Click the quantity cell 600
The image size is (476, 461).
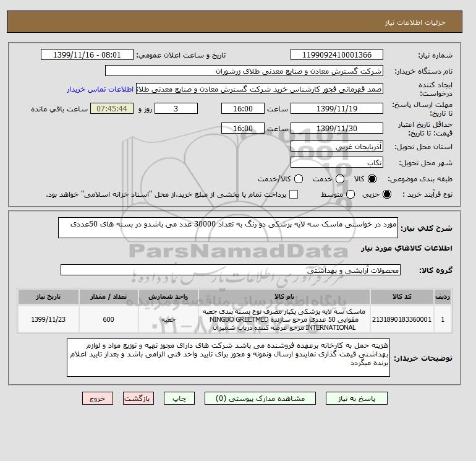pyautogui.click(x=108, y=319)
